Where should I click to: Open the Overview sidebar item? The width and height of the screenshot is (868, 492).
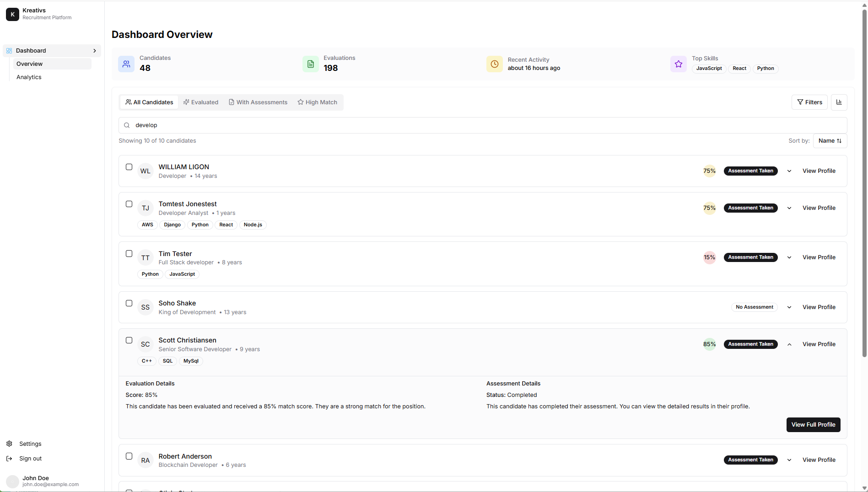click(52, 64)
